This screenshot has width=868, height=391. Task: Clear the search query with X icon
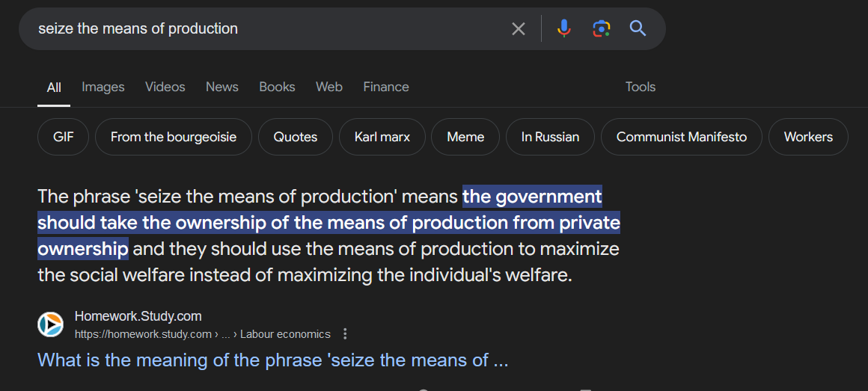pos(518,28)
